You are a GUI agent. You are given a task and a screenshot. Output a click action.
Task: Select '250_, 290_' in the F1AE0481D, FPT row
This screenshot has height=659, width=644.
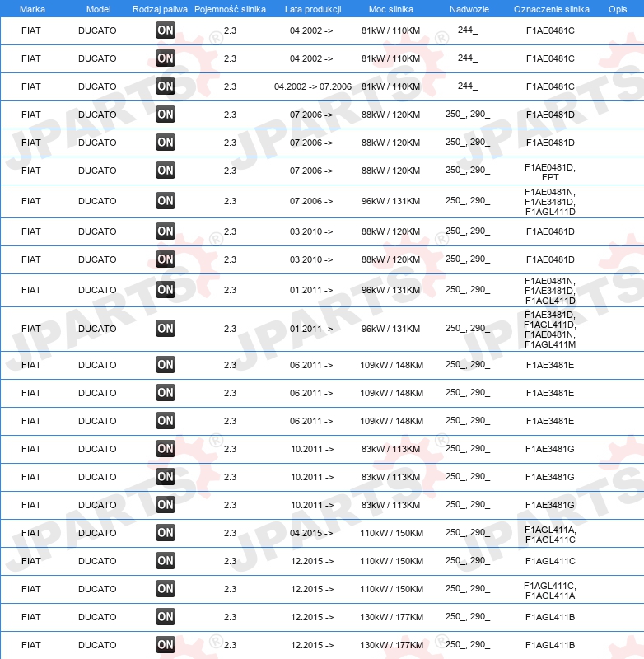click(x=468, y=171)
